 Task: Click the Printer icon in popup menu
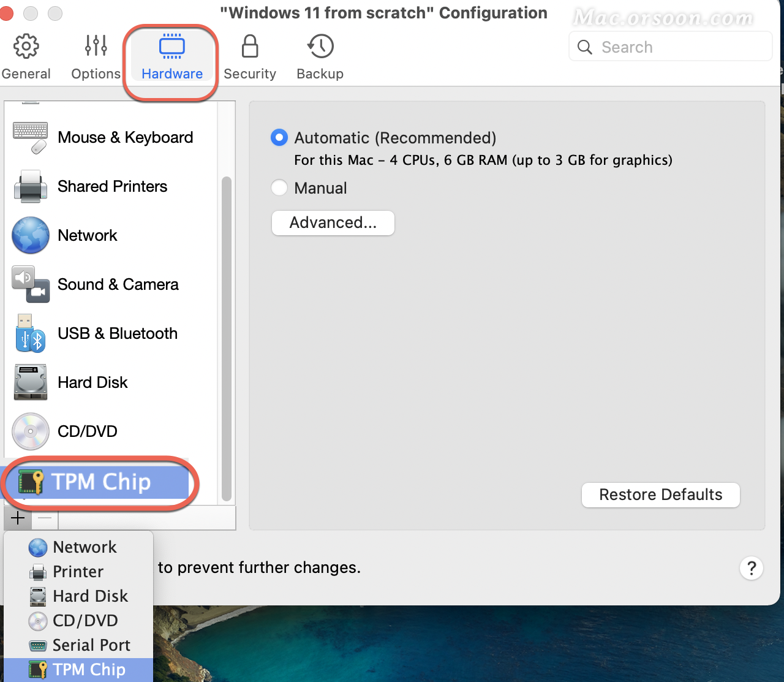(38, 572)
